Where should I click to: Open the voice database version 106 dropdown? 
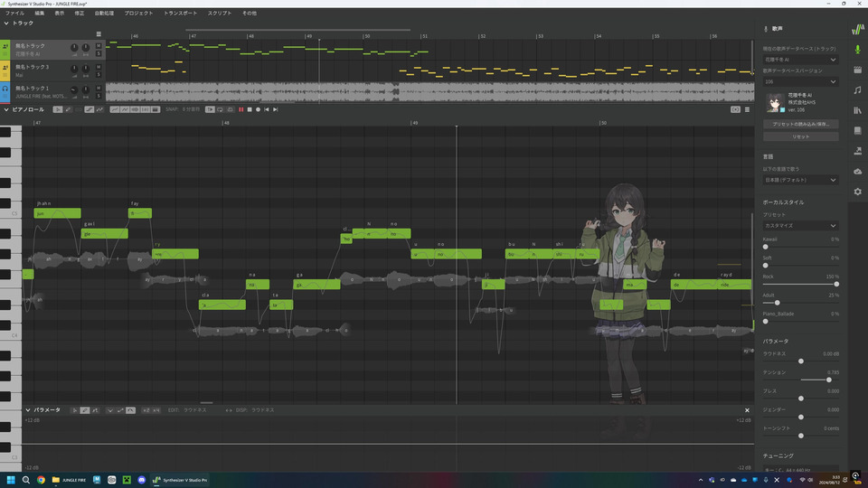pyautogui.click(x=800, y=81)
